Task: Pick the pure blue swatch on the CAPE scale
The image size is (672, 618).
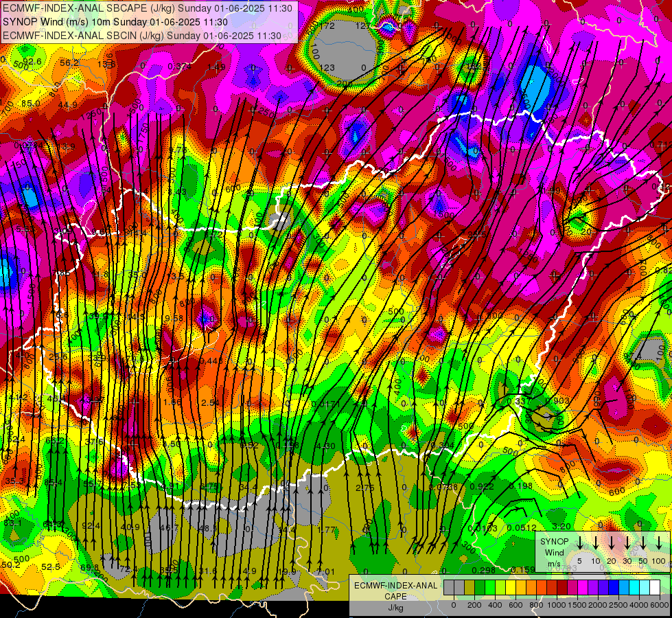Action: point(614,588)
